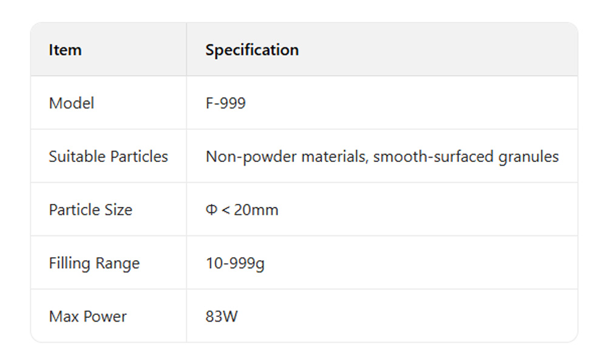Screen dimensions: 607x364
Task: Click the "Filling Range" row label
Action: click(94, 263)
